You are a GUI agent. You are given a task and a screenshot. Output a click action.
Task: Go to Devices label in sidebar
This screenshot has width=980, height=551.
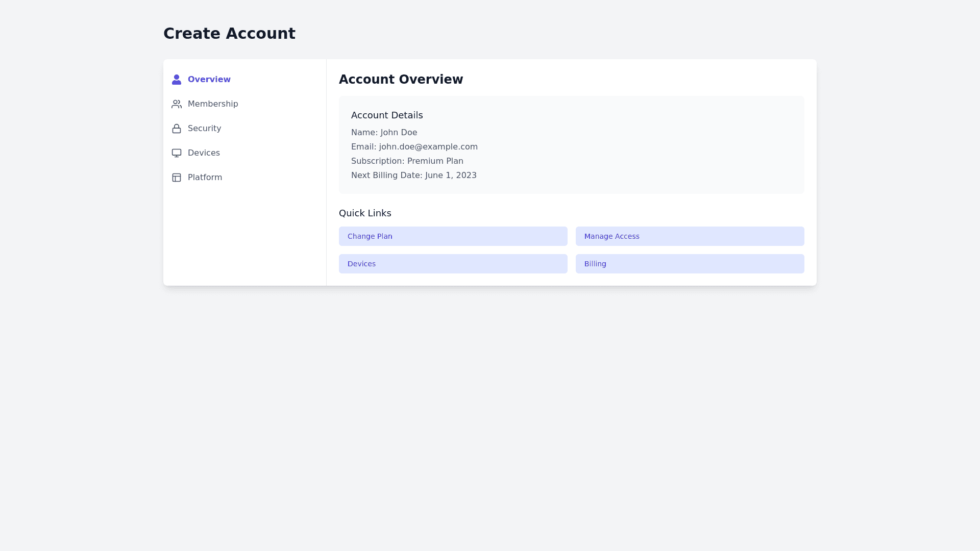coord(204,153)
